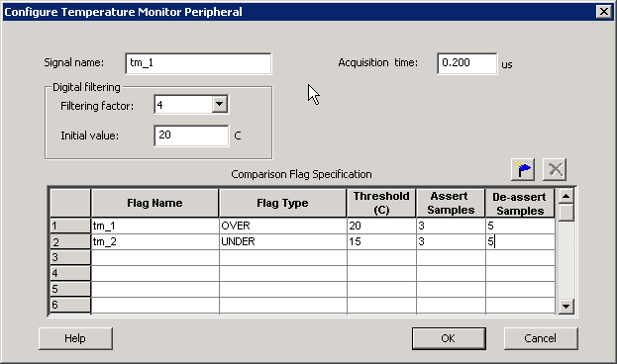Screen dimensions: 617x364
Task: Click the empty Flag Name cell in row 5
Action: (x=155, y=289)
